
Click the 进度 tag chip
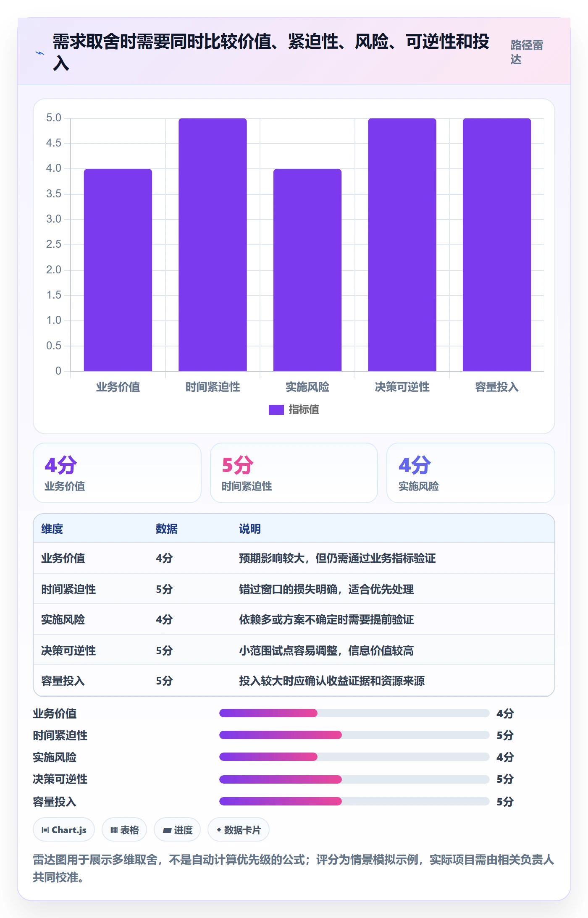pyautogui.click(x=177, y=830)
